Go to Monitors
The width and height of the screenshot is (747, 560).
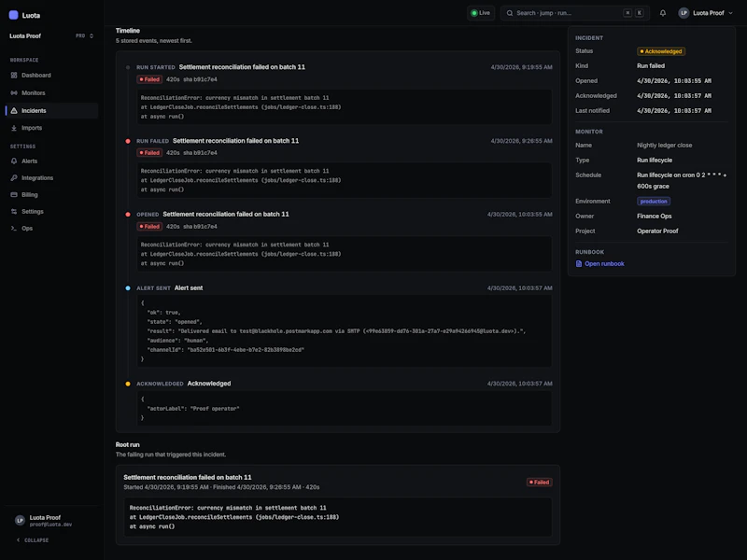click(52, 92)
